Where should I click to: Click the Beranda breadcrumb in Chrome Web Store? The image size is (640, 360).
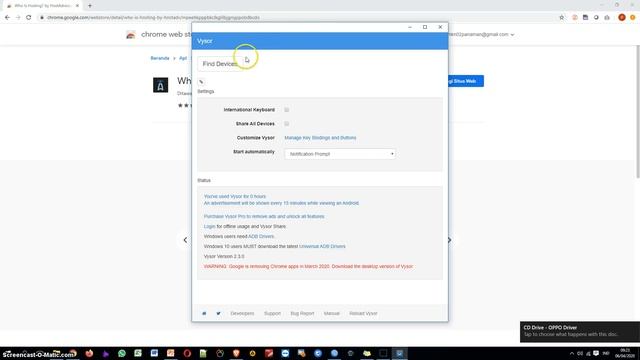pyautogui.click(x=160, y=58)
